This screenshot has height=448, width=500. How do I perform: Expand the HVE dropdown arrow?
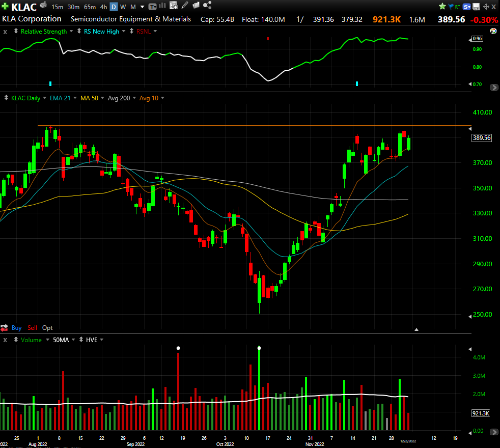pyautogui.click(x=102, y=340)
